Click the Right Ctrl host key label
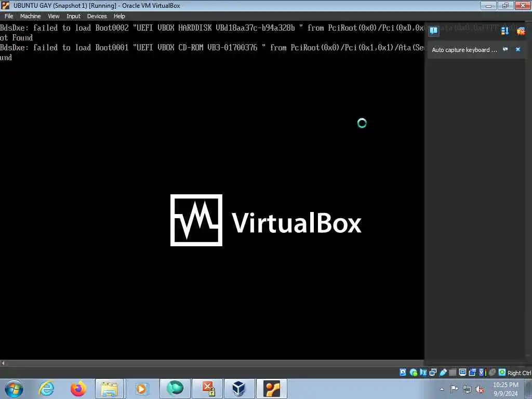The image size is (532, 399). 519,373
